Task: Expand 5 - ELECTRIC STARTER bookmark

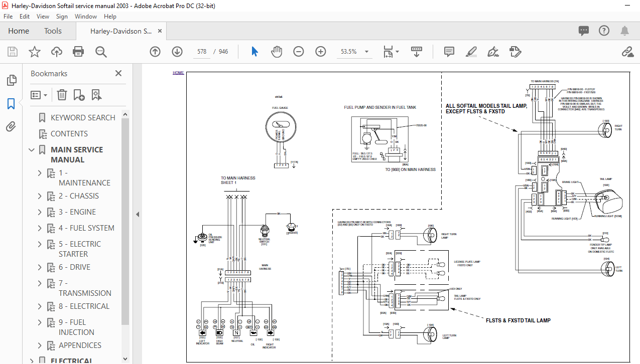Action: [40, 244]
